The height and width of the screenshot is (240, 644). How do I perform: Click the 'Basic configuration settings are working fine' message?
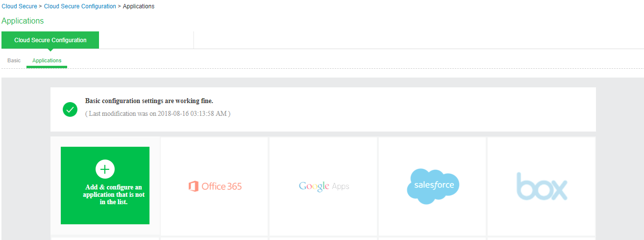click(149, 101)
